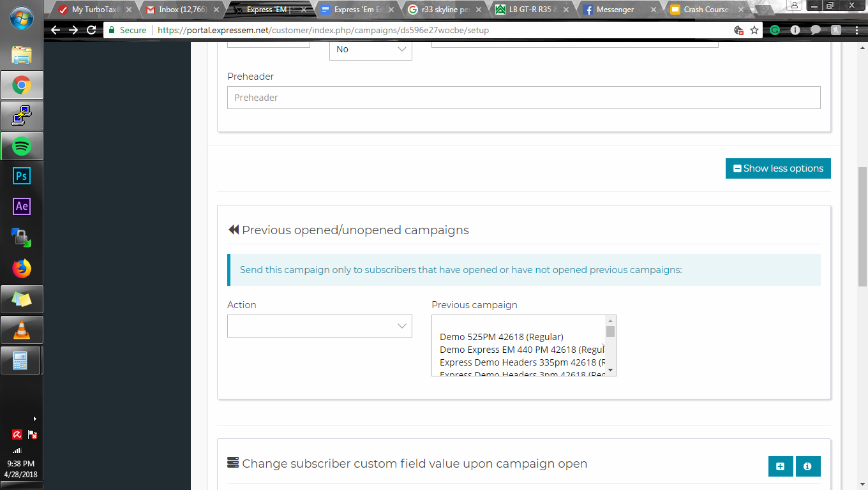868x490 pixels.
Task: Open the Windows Start orb
Action: [22, 19]
